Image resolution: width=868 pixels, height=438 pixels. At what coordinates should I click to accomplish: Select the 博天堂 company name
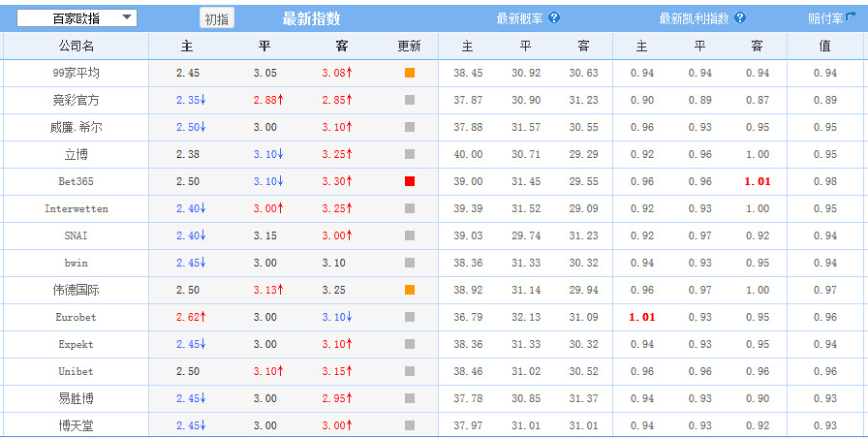[x=77, y=425]
